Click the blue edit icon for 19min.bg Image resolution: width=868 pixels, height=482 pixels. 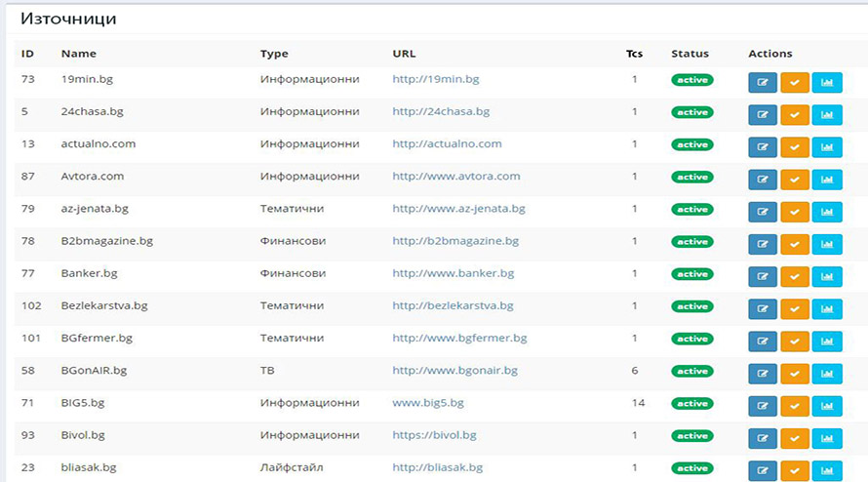pos(763,82)
